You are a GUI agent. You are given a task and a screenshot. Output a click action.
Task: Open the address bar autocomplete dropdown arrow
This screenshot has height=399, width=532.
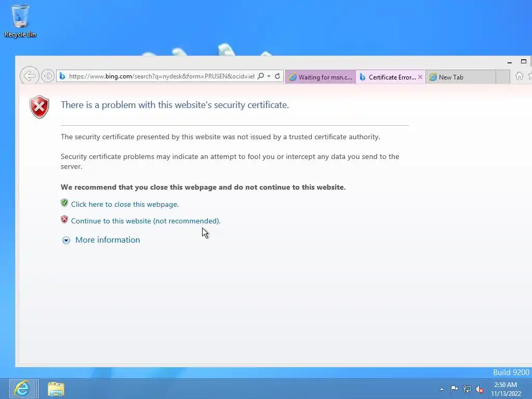[x=269, y=76]
